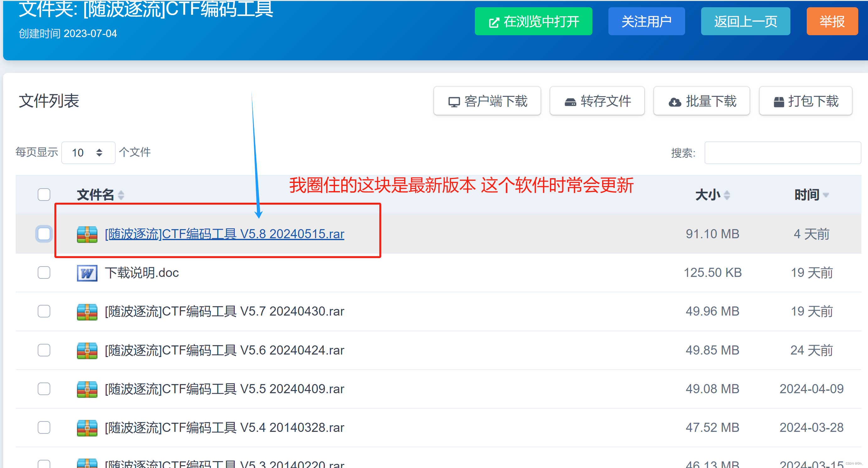Tick the select-all checkbox in table header

coord(44,195)
